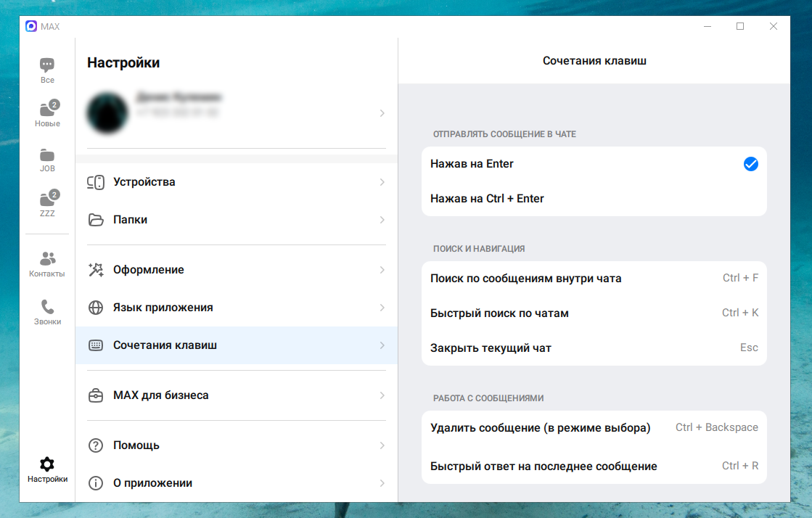Open the ZZZ folder icon

click(x=47, y=200)
